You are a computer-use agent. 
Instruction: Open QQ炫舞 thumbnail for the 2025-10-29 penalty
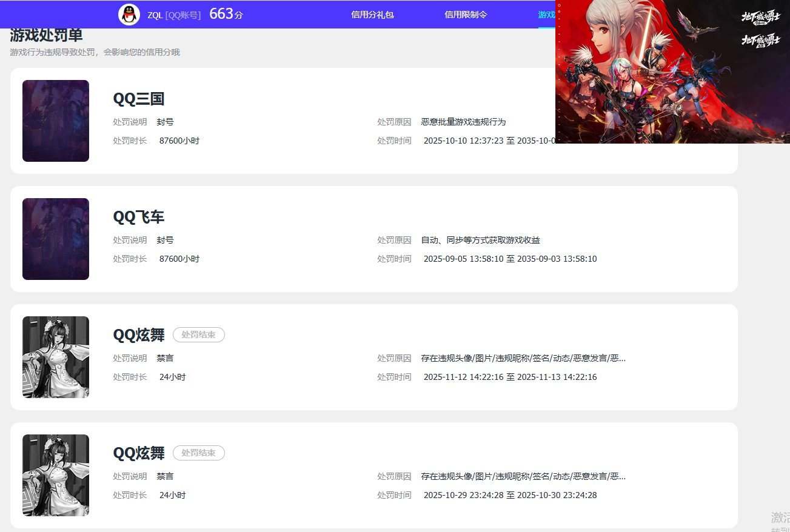coord(56,475)
